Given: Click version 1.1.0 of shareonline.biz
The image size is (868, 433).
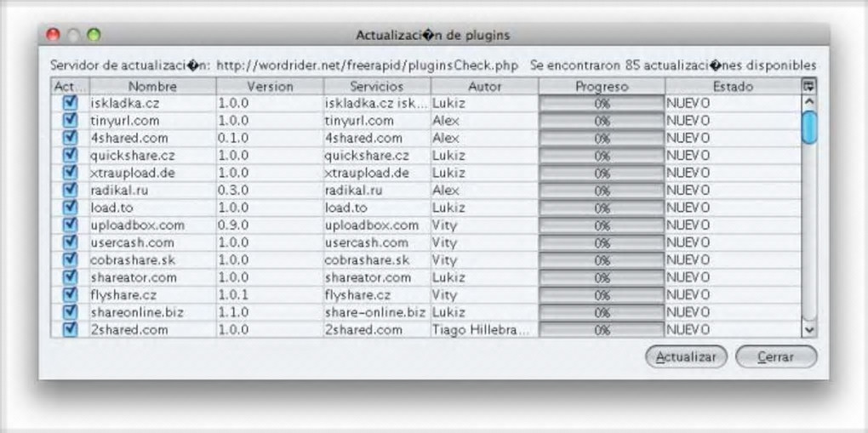Looking at the screenshot, I should click(x=270, y=312).
